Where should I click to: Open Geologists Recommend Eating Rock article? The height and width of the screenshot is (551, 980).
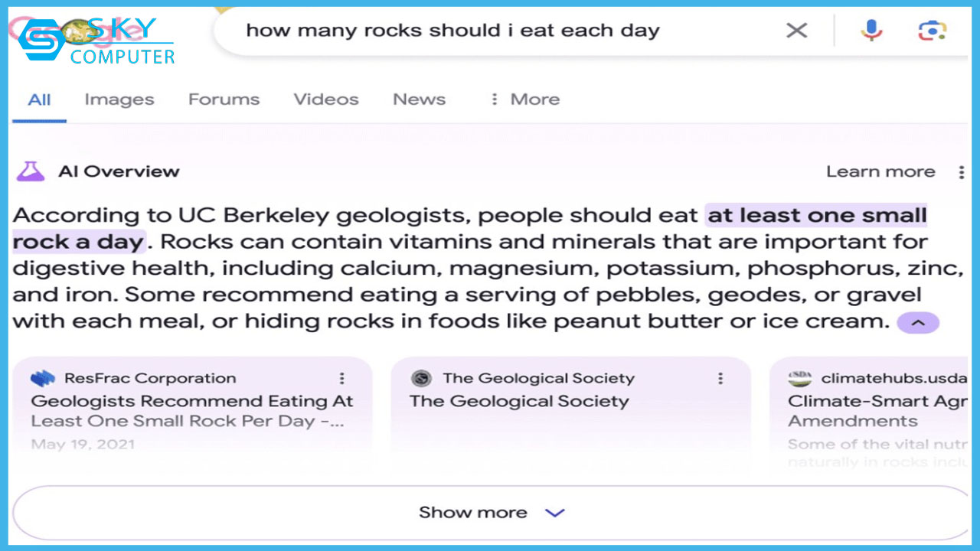192,410
